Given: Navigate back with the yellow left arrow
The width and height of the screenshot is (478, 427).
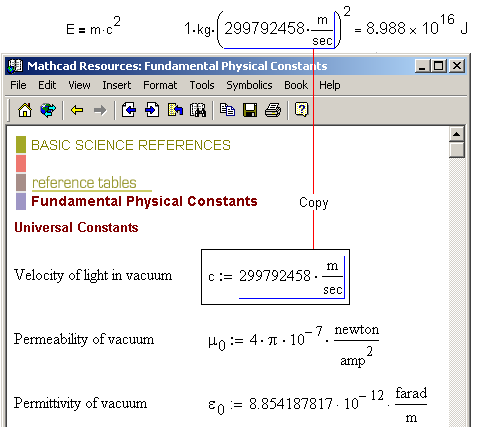Looking at the screenshot, I should point(77,110).
